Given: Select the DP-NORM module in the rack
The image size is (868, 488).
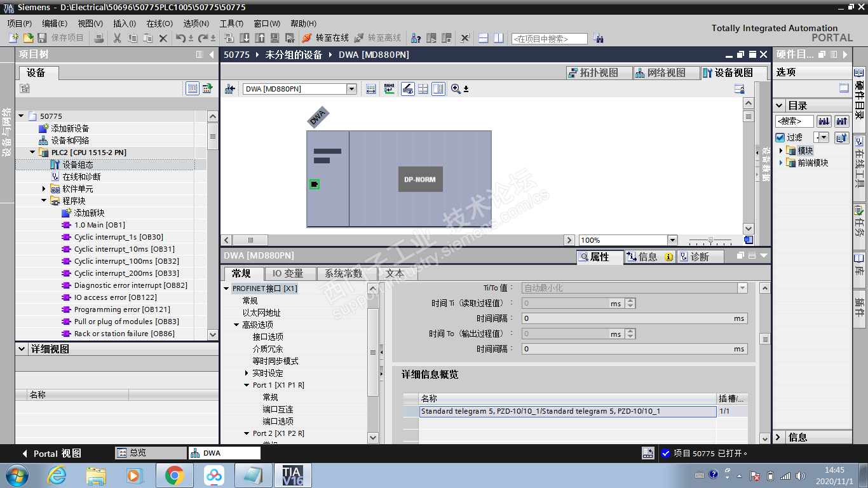Looking at the screenshot, I should pyautogui.click(x=420, y=179).
